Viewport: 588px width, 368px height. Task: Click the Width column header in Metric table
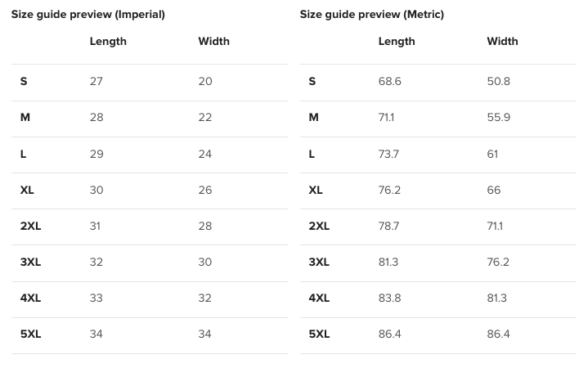(x=503, y=41)
